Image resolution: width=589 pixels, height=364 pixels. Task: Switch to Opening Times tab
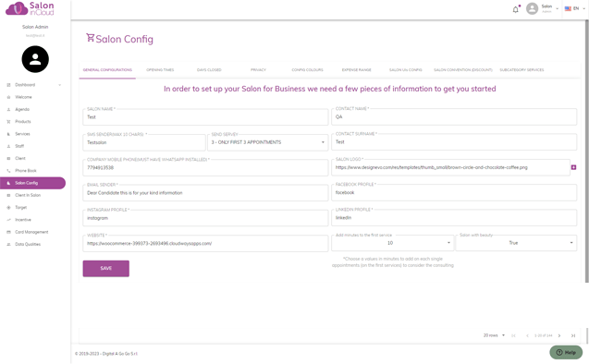(x=160, y=70)
